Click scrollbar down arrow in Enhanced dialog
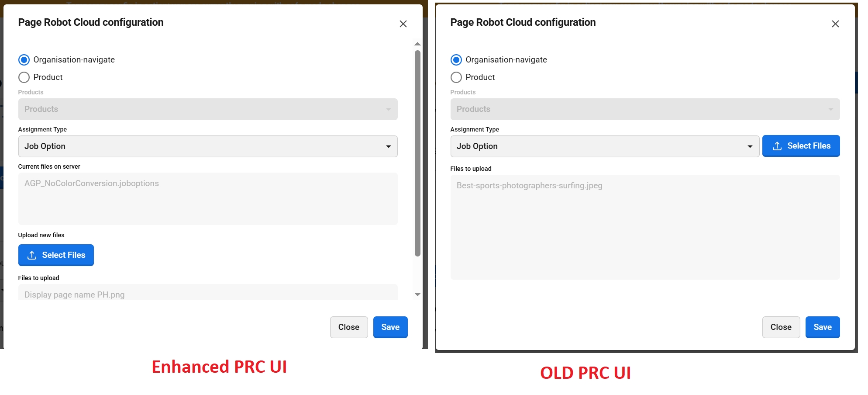This screenshot has width=868, height=395. point(417,295)
